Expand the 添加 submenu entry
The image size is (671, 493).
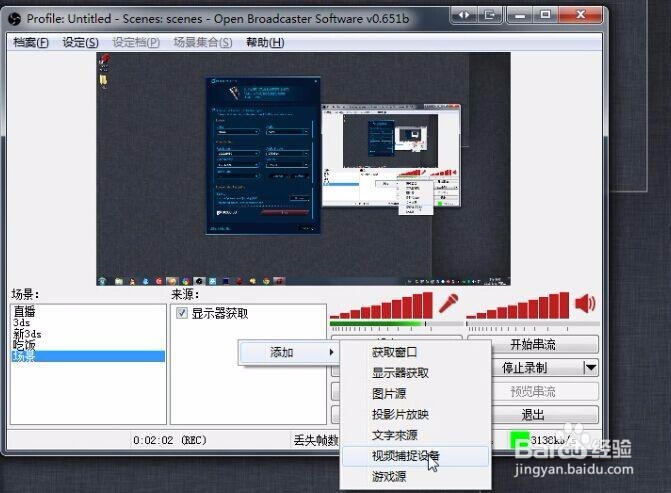click(288, 353)
